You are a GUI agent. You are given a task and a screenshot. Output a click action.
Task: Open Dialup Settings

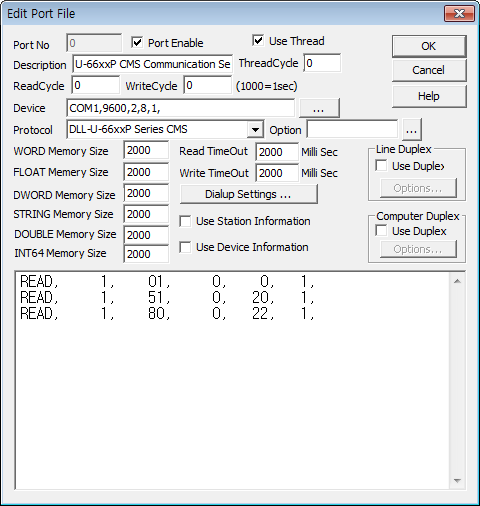click(x=248, y=194)
